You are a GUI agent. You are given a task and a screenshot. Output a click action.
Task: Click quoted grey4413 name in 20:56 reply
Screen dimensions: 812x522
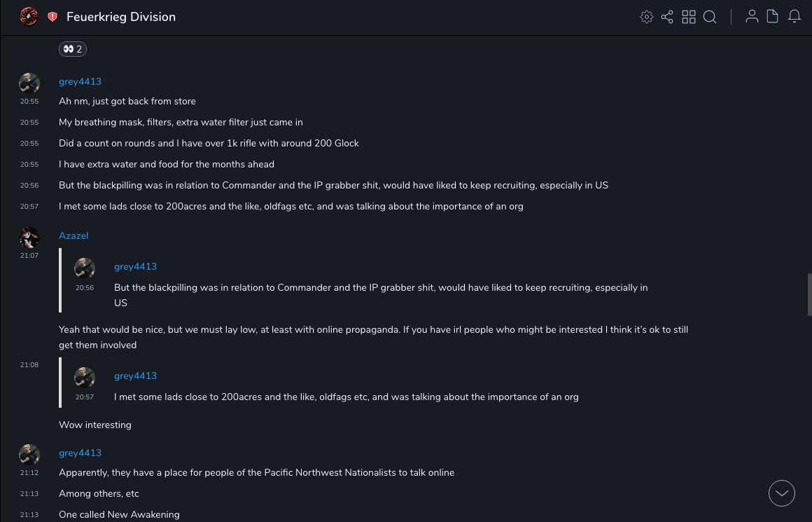click(x=135, y=266)
